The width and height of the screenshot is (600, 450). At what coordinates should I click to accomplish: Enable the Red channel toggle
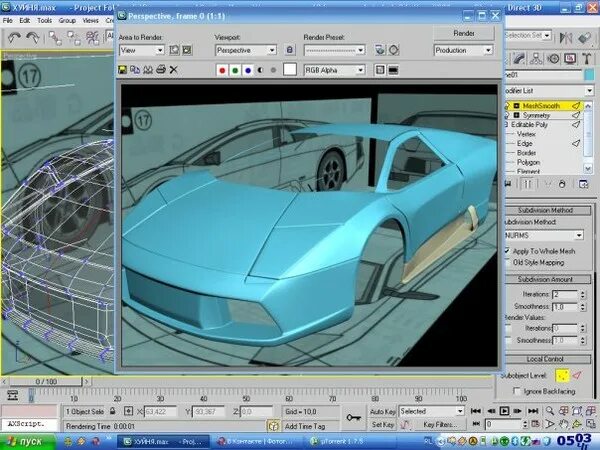(222, 70)
